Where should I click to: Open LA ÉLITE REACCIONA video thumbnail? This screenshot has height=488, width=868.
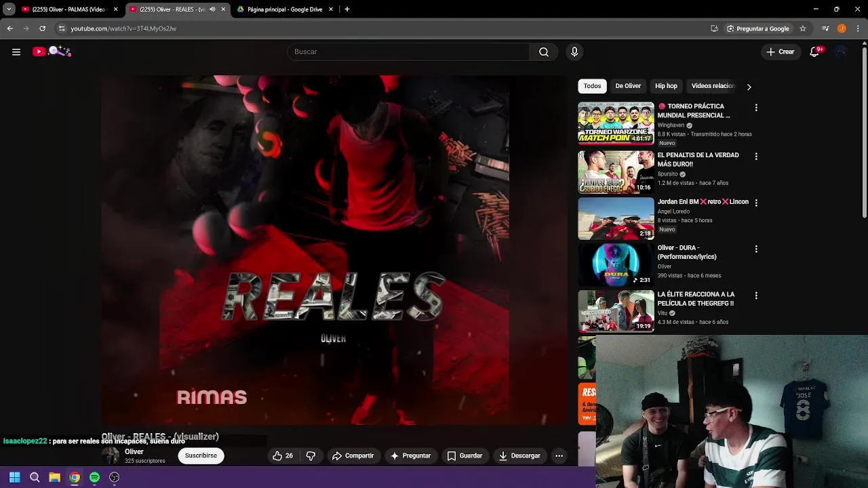click(x=616, y=311)
